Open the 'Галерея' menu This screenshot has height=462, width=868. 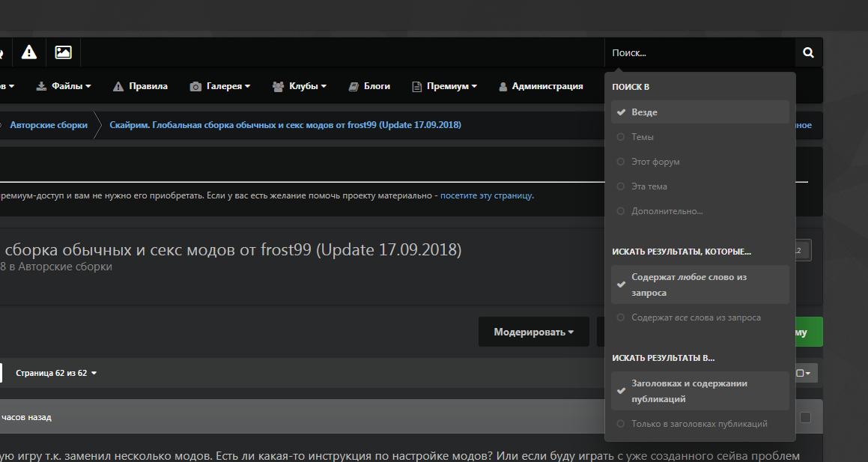point(220,86)
